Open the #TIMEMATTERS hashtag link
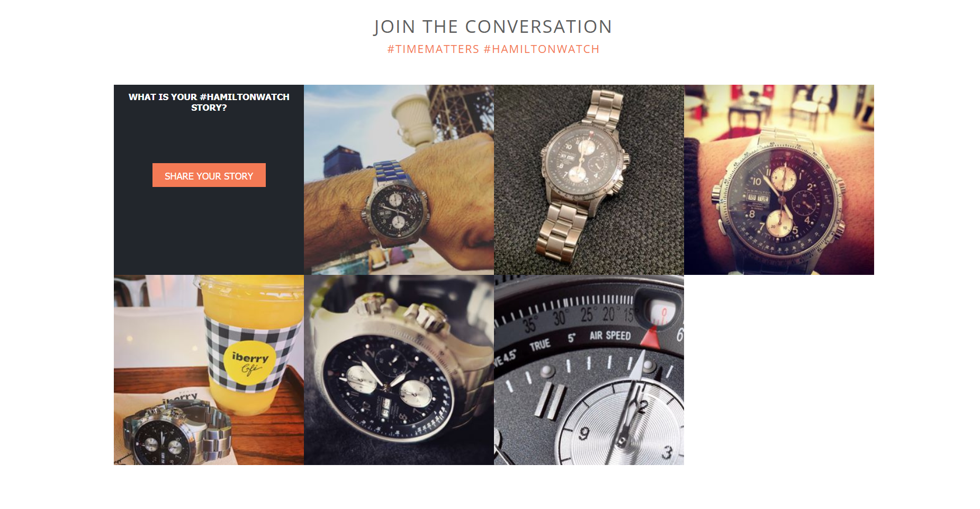The width and height of the screenshot is (980, 509). click(433, 49)
